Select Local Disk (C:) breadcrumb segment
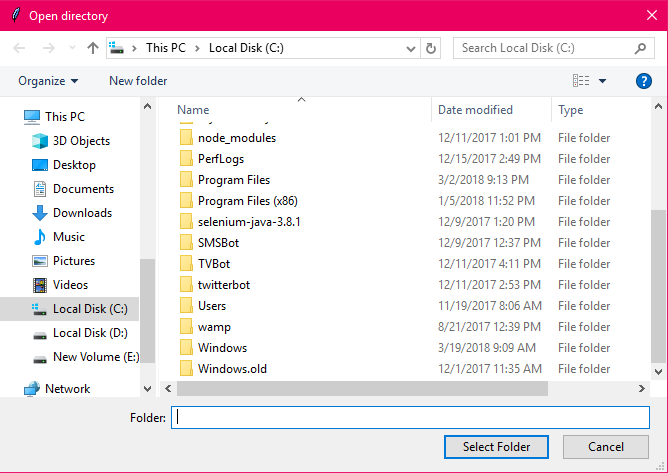 pyautogui.click(x=246, y=48)
